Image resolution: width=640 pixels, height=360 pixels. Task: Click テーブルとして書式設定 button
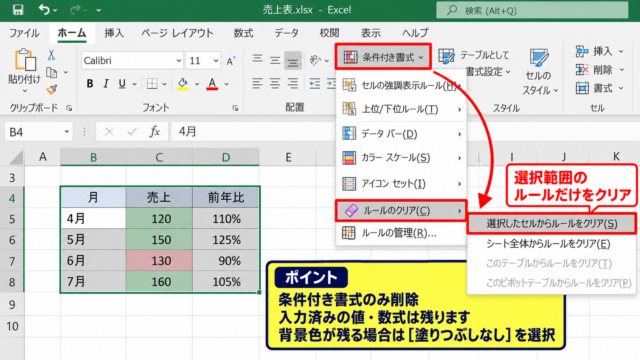pos(475,63)
